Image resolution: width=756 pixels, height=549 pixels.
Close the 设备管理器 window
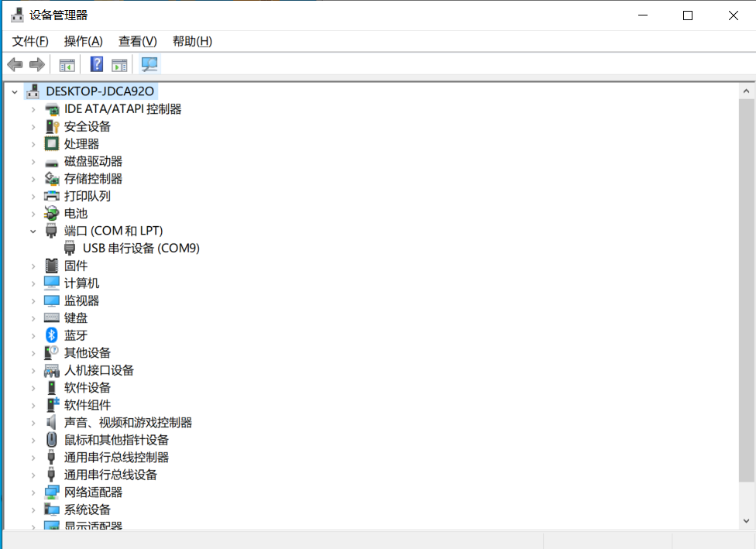pyautogui.click(x=734, y=15)
